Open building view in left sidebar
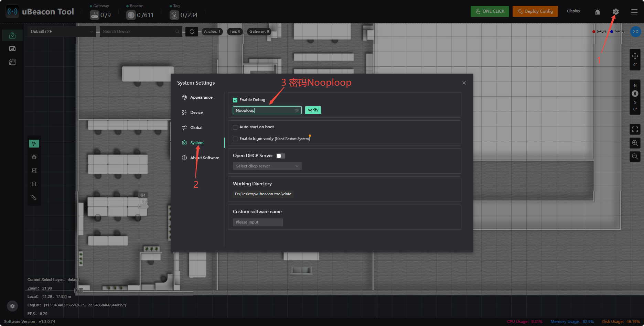Screen dimensions: 644x326 tap(12, 62)
